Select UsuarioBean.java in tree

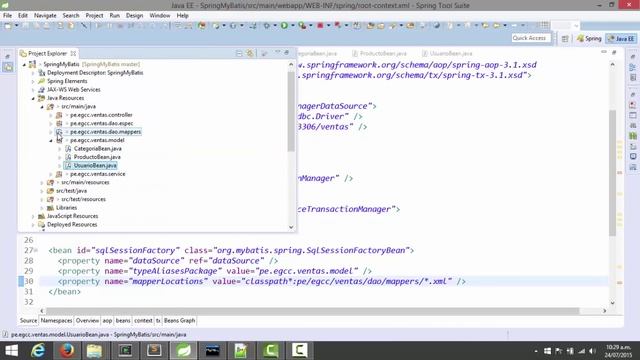95,166
